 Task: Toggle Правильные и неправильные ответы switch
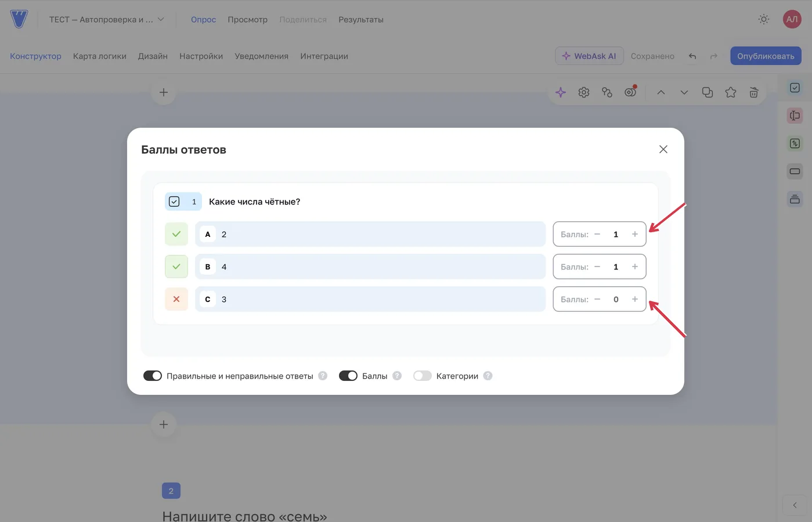coord(153,376)
